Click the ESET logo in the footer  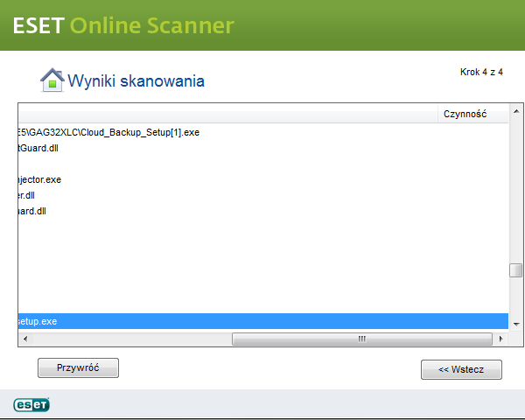[31, 404]
